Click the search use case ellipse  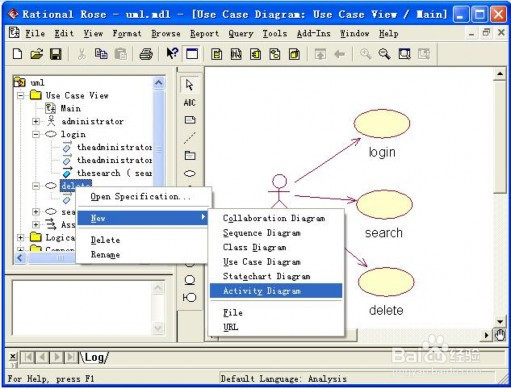(x=384, y=204)
